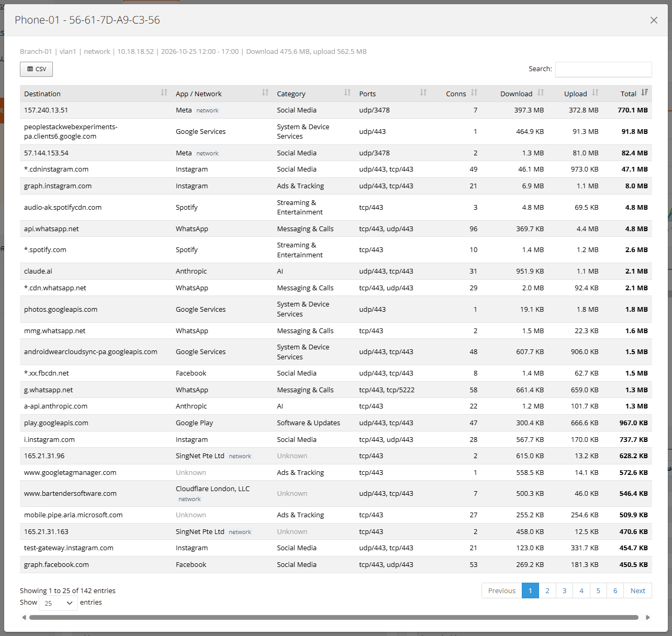Jump to pagination page 4
Image resolution: width=672 pixels, height=636 pixels.
[x=581, y=590]
